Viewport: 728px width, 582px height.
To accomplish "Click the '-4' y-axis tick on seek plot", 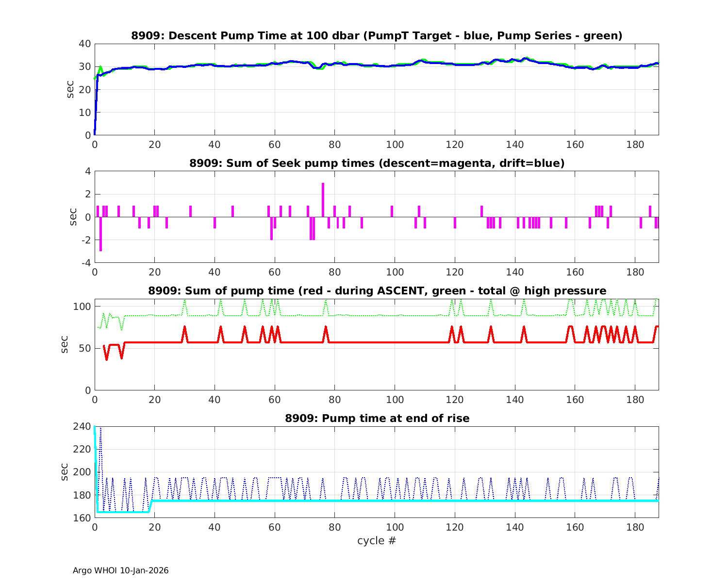I will (x=84, y=263).
